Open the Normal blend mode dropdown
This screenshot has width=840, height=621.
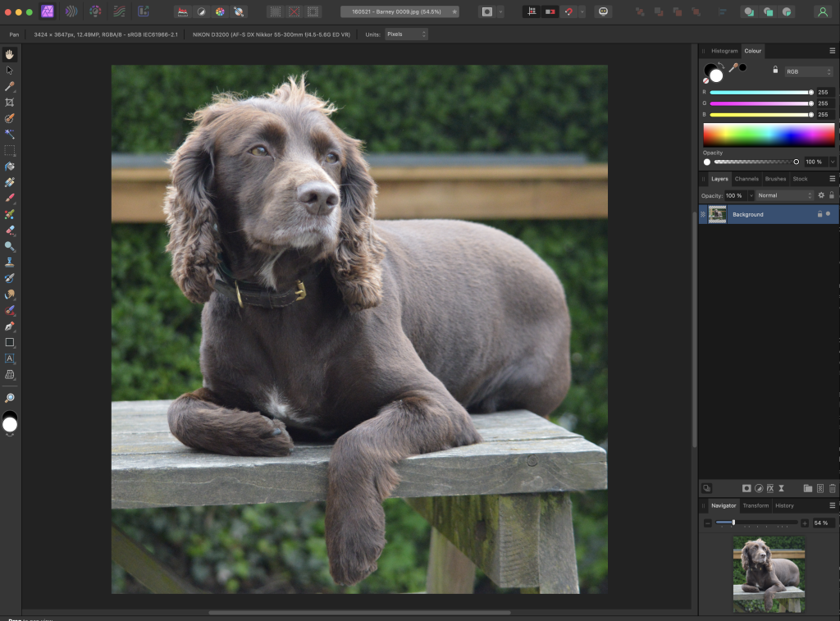click(x=784, y=195)
